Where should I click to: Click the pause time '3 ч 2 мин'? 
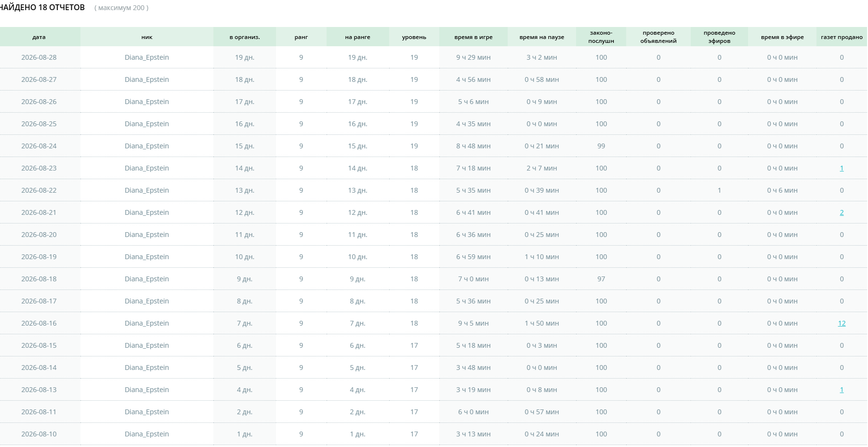pos(542,57)
